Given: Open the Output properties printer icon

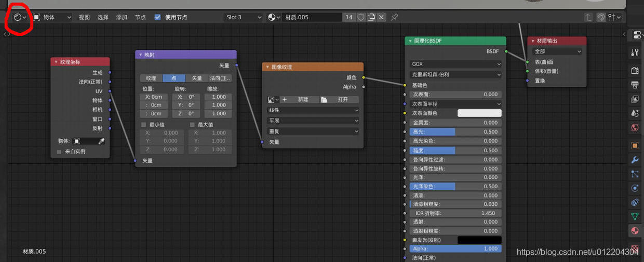Looking at the screenshot, I should click(635, 84).
